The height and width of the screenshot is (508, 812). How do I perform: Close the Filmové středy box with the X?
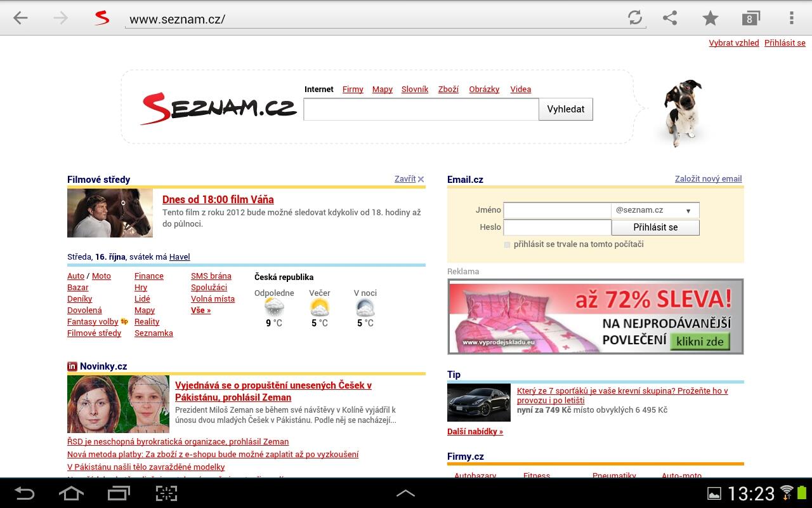pos(421,179)
